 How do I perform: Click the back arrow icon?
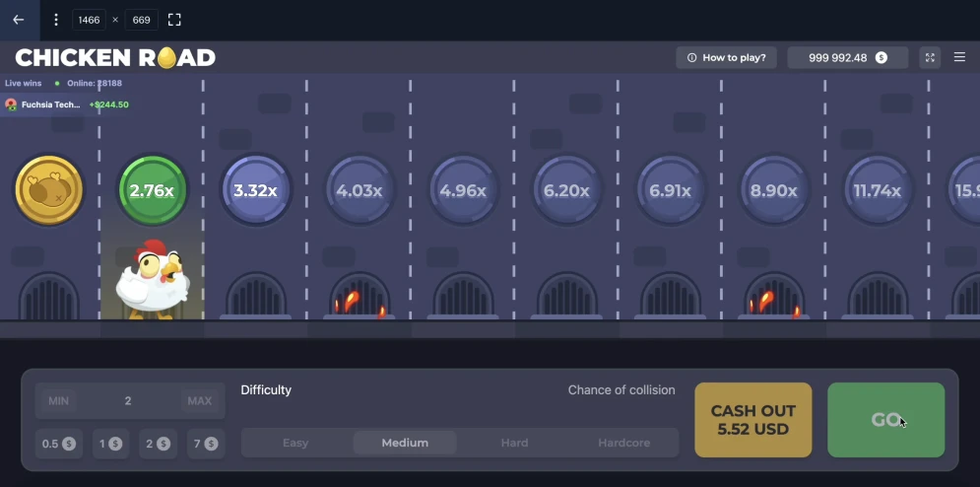tap(18, 20)
